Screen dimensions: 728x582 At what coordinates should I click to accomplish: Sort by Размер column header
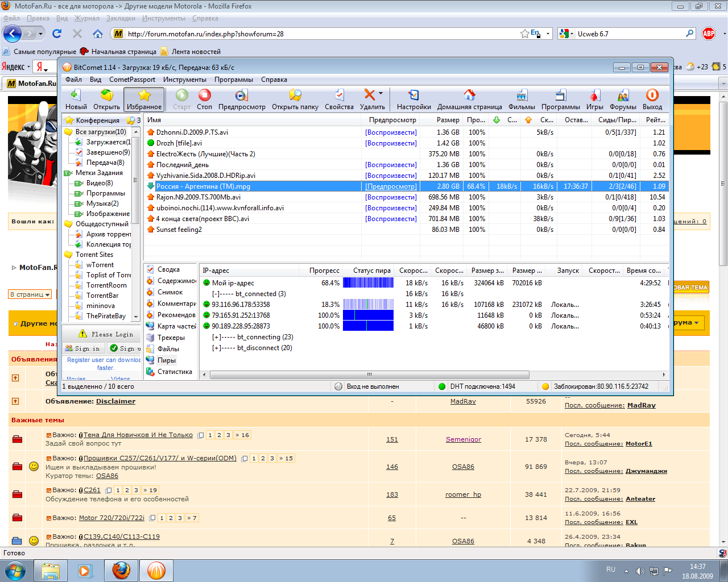point(441,120)
